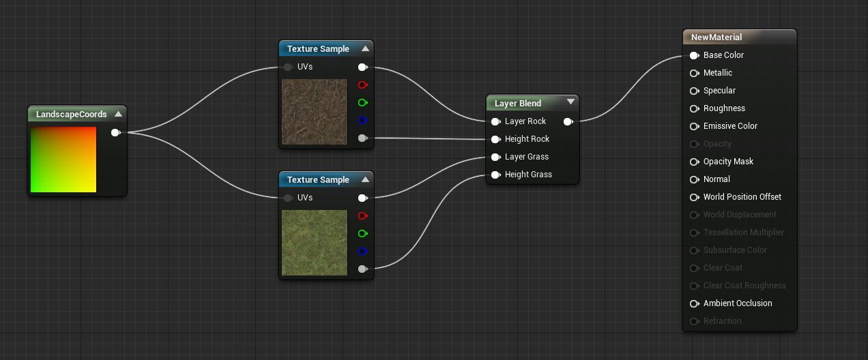This screenshot has height=360, width=868.
Task: Click green channel pin of upper Texture Sample
Action: tap(363, 102)
